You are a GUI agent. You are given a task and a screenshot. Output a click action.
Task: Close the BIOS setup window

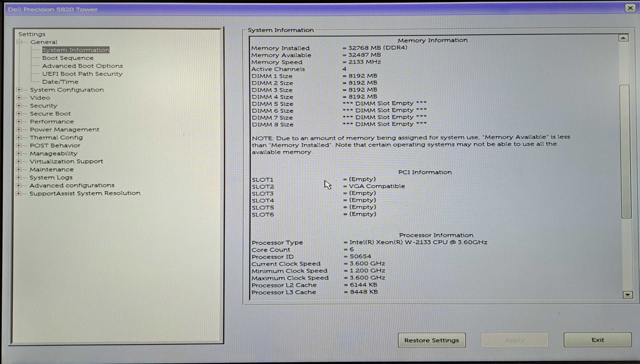630,8
